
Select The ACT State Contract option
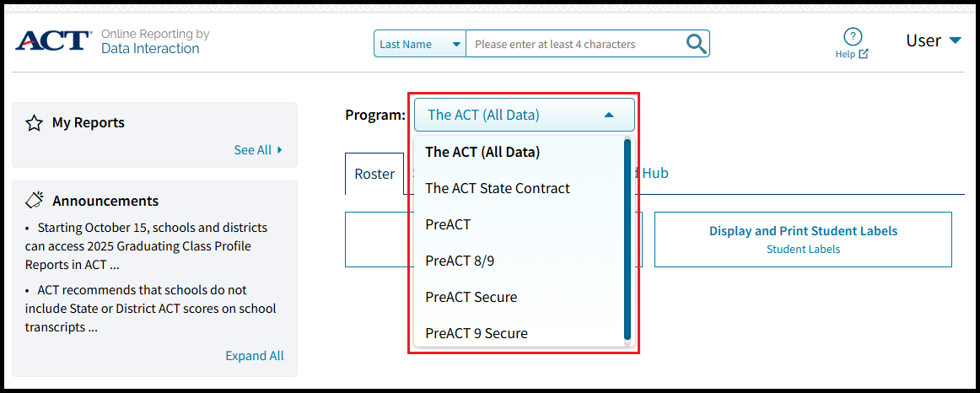coord(498,188)
